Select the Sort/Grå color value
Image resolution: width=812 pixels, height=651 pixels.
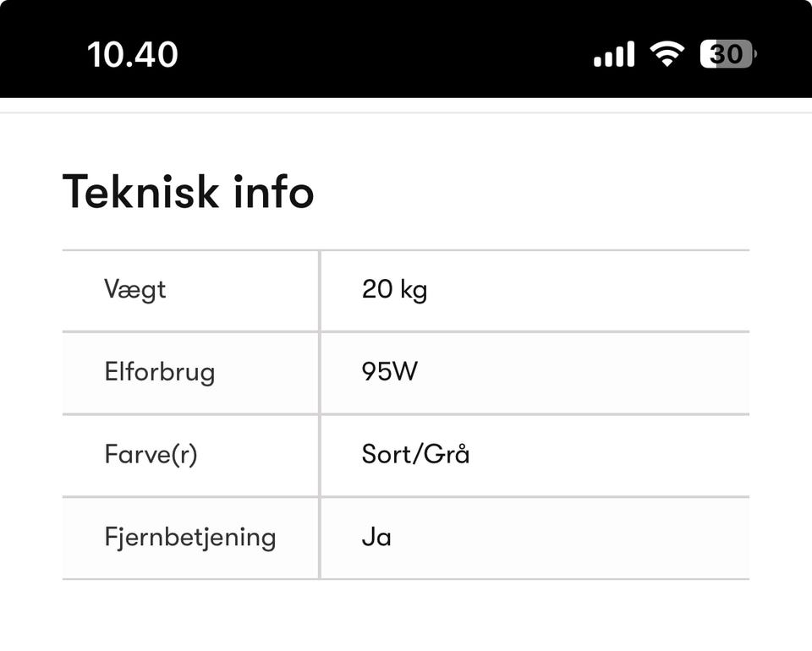tap(415, 455)
